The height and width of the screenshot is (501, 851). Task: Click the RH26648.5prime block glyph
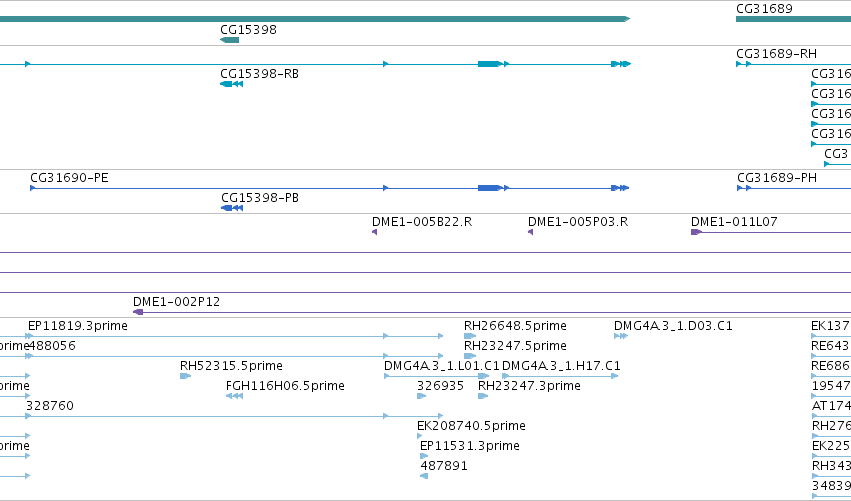[x=469, y=336]
